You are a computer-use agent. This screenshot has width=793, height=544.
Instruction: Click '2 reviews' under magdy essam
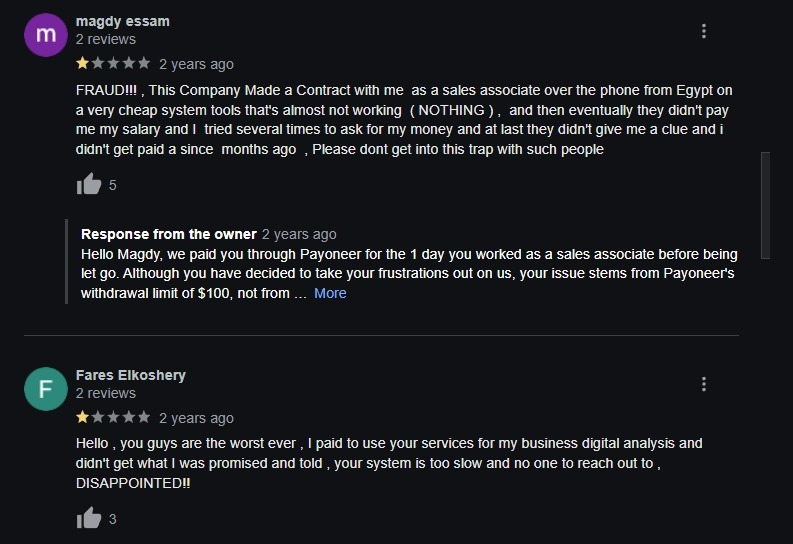point(105,39)
